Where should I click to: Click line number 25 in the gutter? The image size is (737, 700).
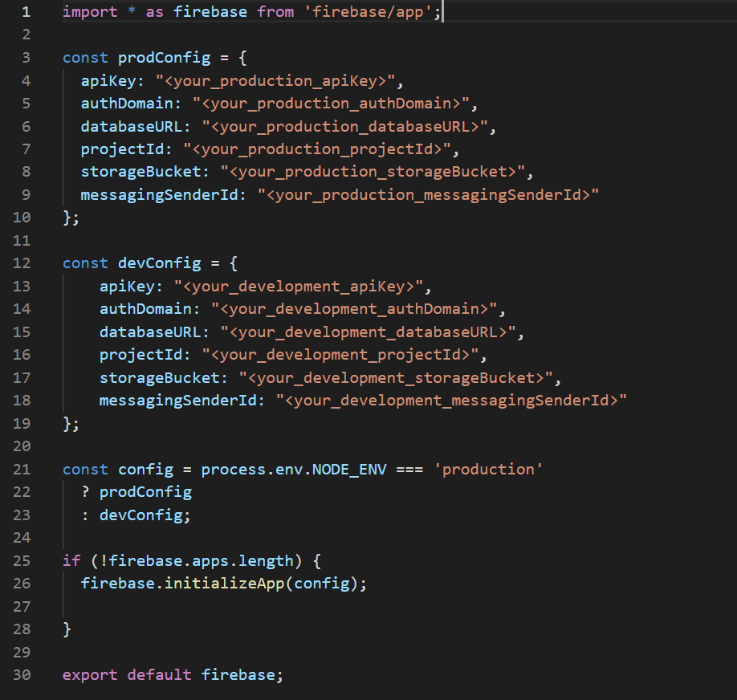pos(22,560)
